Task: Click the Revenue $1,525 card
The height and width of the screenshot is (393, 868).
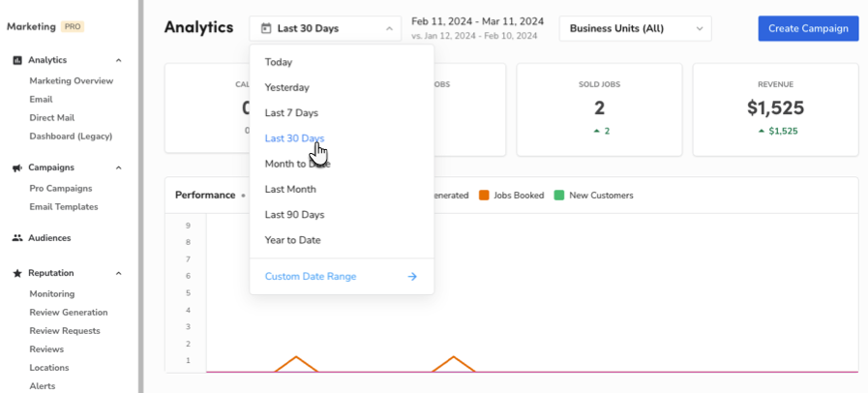Action: coord(775,109)
